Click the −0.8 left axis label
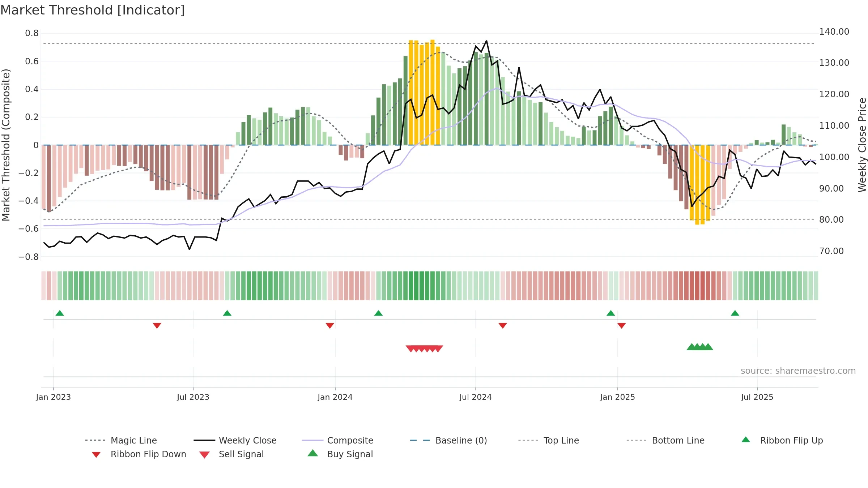Viewport: 868px width, 488px height. point(29,257)
